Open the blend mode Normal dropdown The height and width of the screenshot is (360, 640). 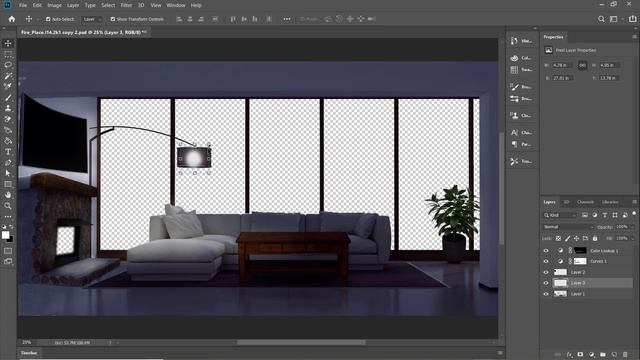[x=568, y=227]
